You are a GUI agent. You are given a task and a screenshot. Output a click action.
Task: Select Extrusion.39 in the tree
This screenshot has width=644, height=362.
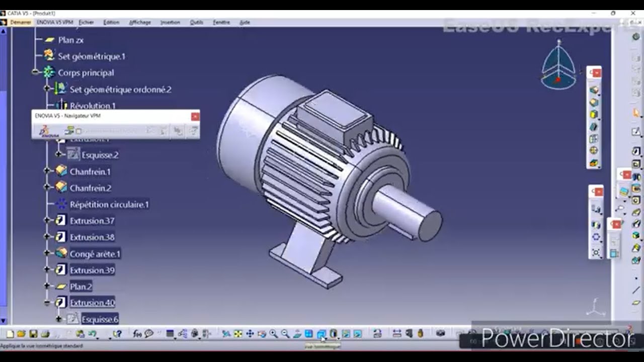[x=92, y=270]
